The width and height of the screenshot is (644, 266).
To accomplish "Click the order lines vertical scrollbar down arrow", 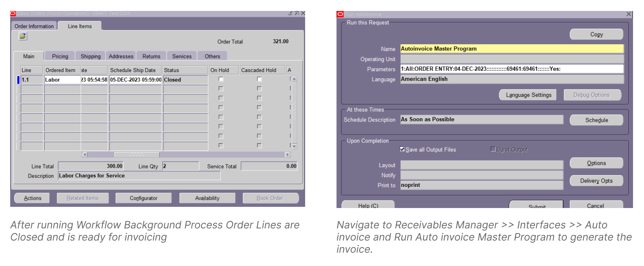I will coord(295,146).
